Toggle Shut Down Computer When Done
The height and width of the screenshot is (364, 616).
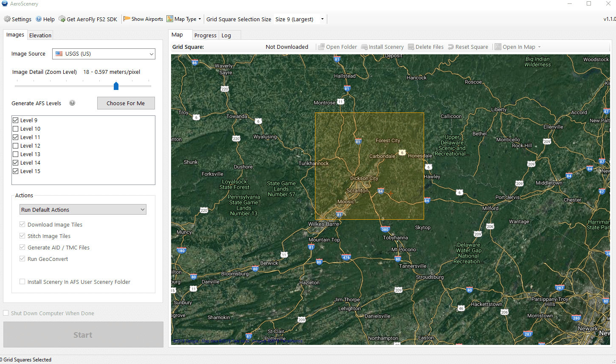click(x=6, y=313)
